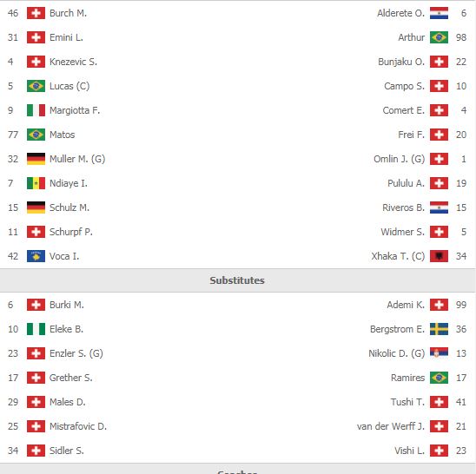Click the German flag beside Muller M.
Image resolution: width=476 pixels, height=474 pixels.
36,159
